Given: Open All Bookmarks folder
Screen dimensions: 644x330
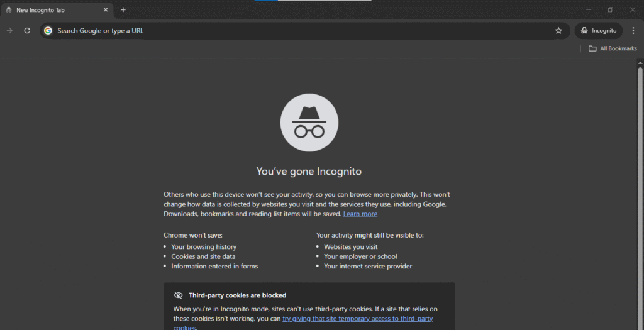Looking at the screenshot, I should (x=613, y=48).
